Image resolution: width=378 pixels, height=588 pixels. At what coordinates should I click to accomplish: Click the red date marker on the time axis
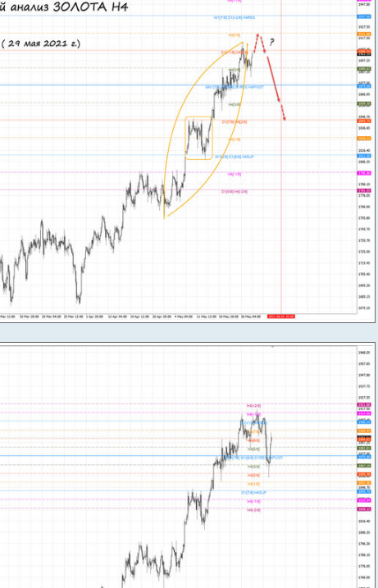(x=281, y=317)
